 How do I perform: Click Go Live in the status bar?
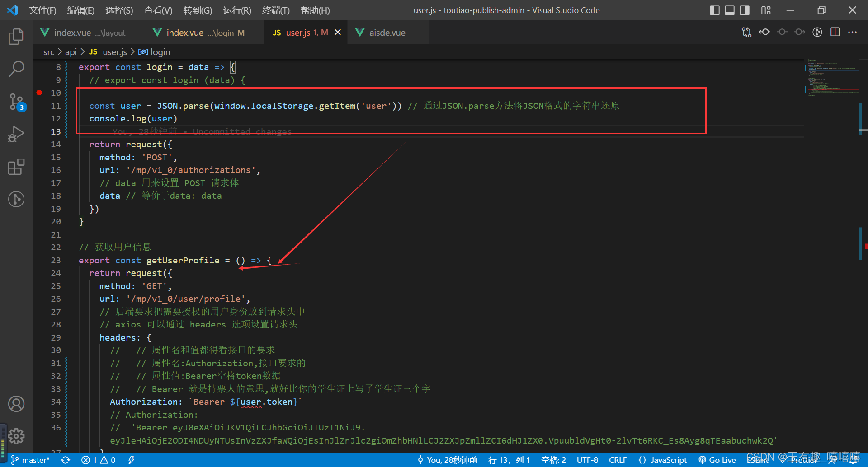tap(717, 460)
